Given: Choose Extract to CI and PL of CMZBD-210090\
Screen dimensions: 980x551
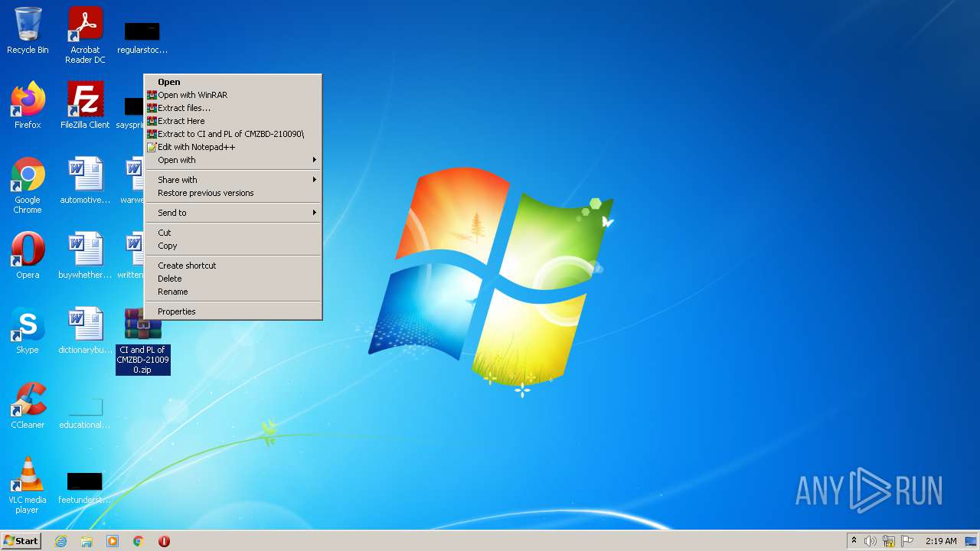Looking at the screenshot, I should click(x=234, y=134).
